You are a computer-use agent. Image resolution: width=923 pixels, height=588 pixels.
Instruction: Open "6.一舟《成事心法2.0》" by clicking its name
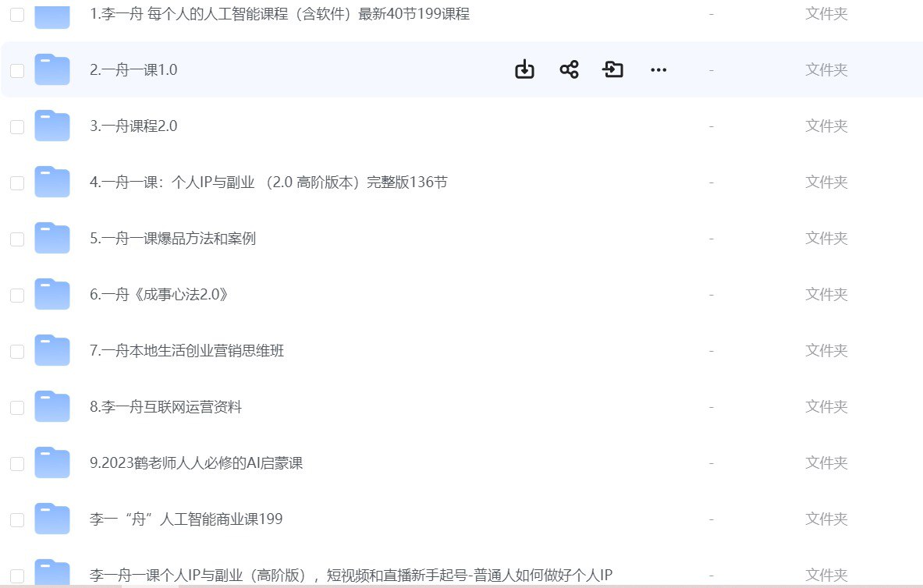point(160,294)
